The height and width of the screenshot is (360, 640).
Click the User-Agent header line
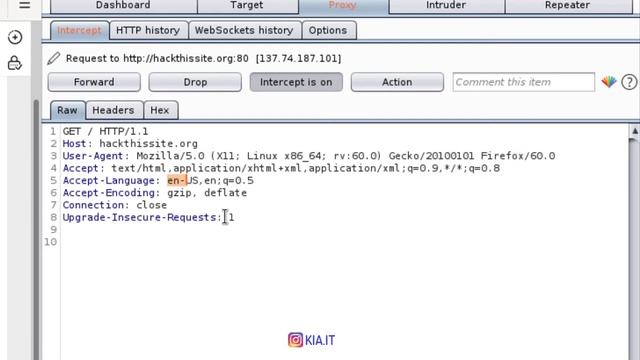click(x=309, y=156)
